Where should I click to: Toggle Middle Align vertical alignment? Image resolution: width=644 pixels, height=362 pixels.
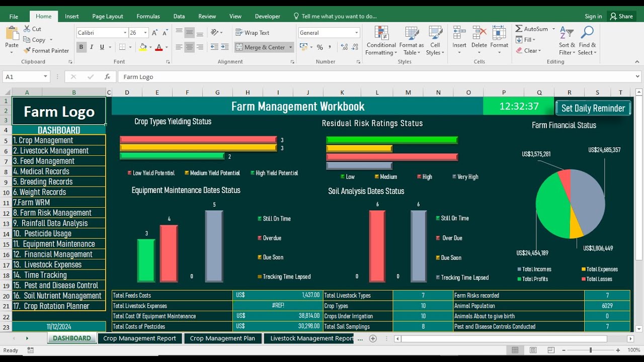(x=190, y=33)
